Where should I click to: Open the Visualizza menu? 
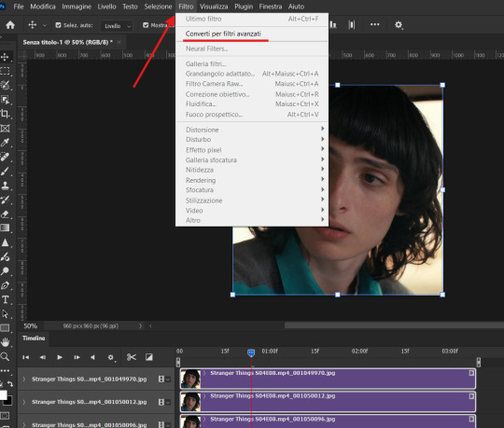pyautogui.click(x=214, y=7)
